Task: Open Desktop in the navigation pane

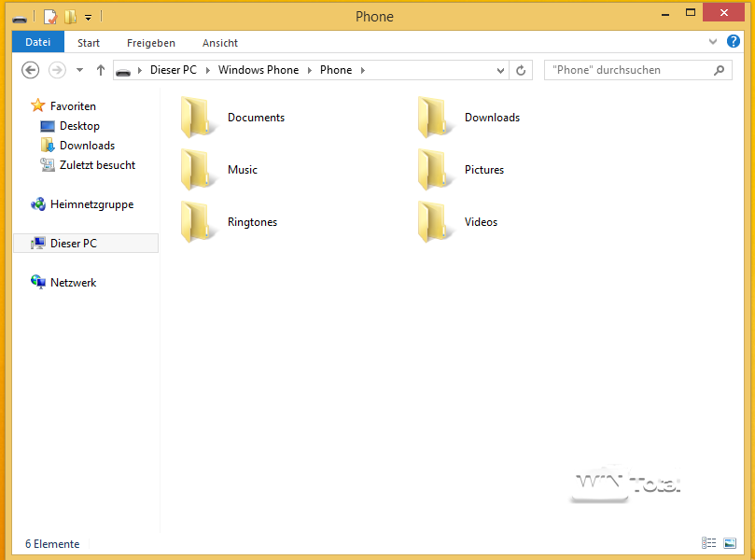Action: coord(79,126)
